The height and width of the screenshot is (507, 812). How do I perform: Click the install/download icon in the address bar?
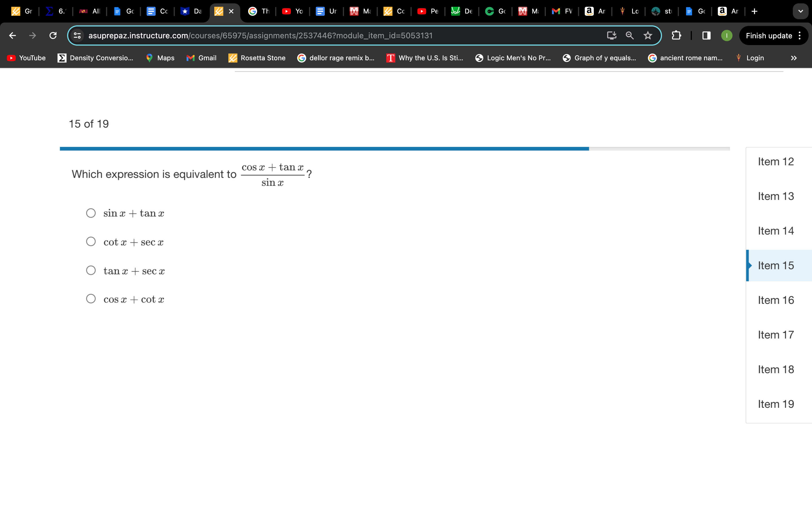click(x=611, y=35)
